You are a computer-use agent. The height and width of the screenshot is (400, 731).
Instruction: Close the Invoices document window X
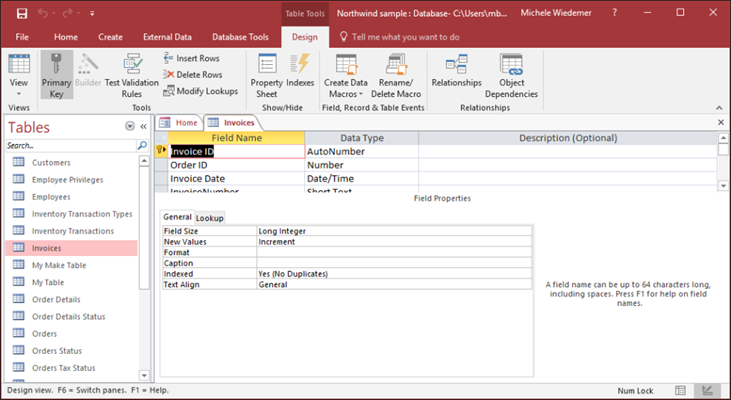[721, 122]
